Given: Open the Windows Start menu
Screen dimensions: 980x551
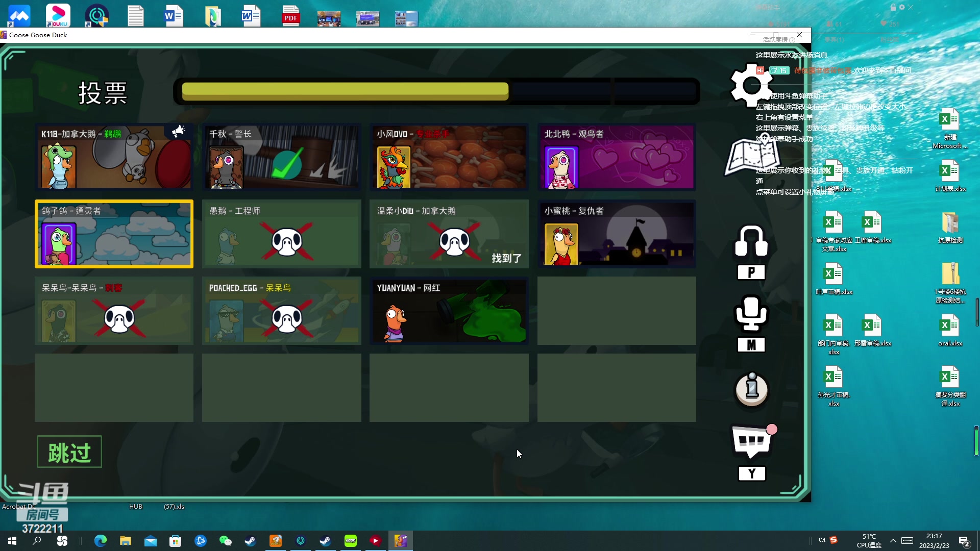Looking at the screenshot, I should [12, 541].
